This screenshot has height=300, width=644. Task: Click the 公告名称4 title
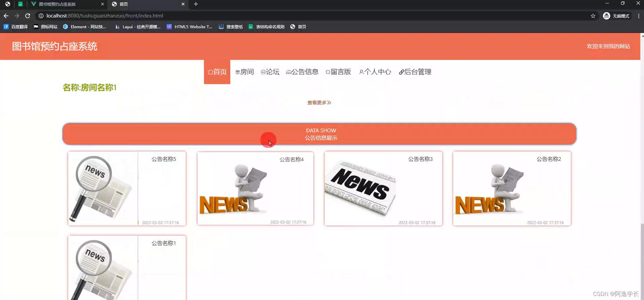click(291, 160)
